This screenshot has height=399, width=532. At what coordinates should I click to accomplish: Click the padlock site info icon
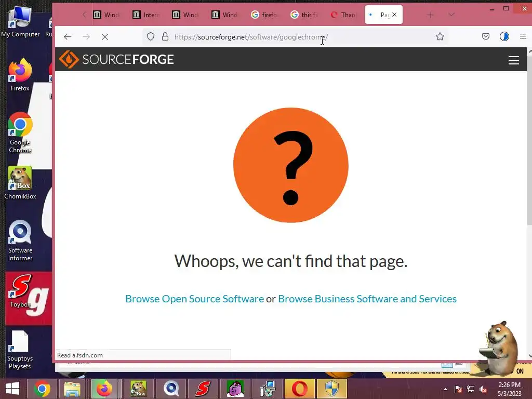165,37
